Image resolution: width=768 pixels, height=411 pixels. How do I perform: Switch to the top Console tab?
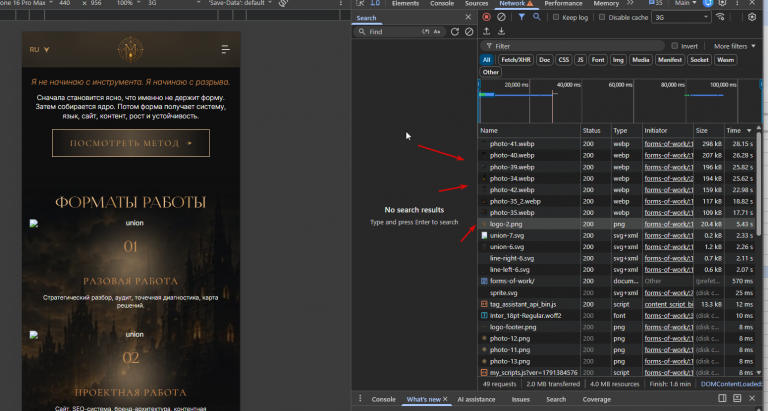tap(442, 3)
